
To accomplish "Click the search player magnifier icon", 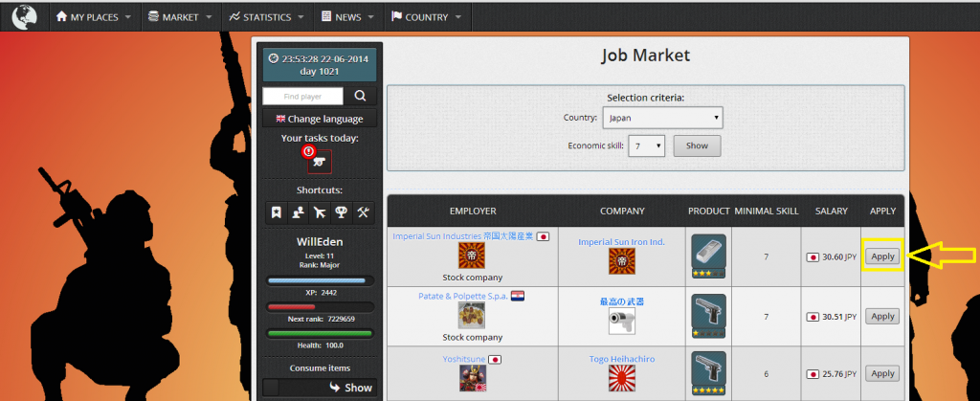I will [360, 96].
